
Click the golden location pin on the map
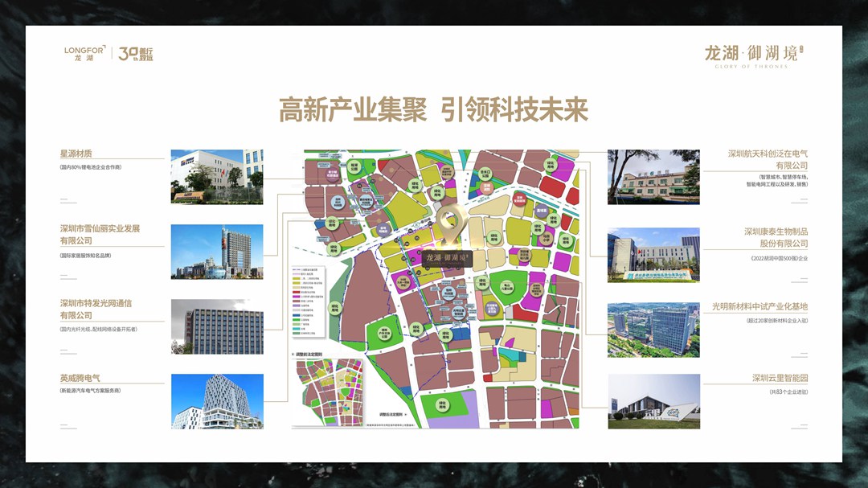coord(452,226)
